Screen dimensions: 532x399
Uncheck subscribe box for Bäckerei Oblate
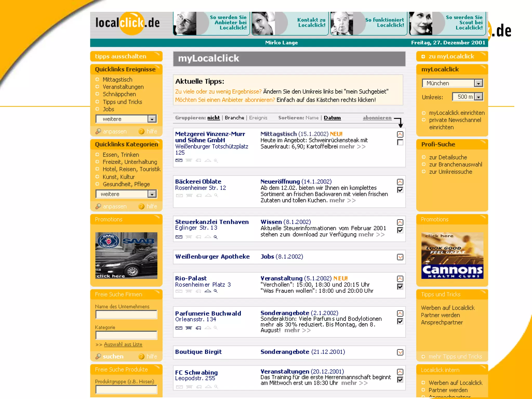coord(400,190)
